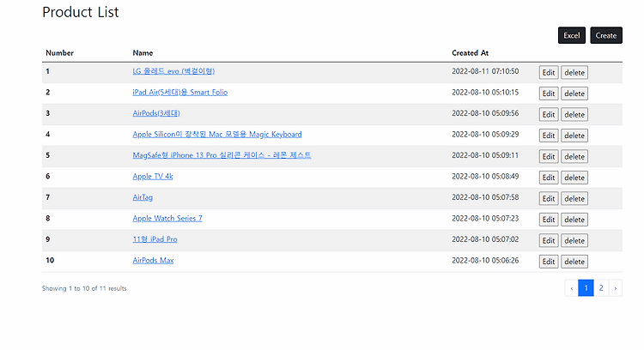644x350 pixels.
Task: Open the MagSafe iPhone 13 Pro case link
Action: (222, 155)
